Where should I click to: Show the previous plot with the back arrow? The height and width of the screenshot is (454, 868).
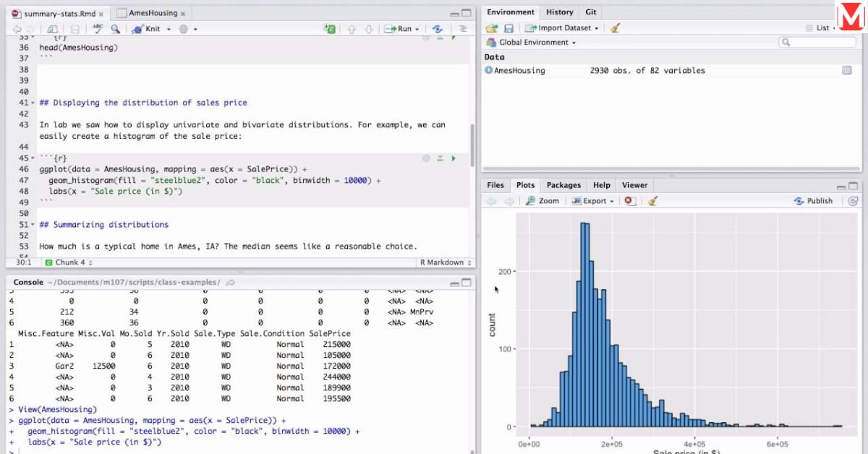[x=492, y=201]
